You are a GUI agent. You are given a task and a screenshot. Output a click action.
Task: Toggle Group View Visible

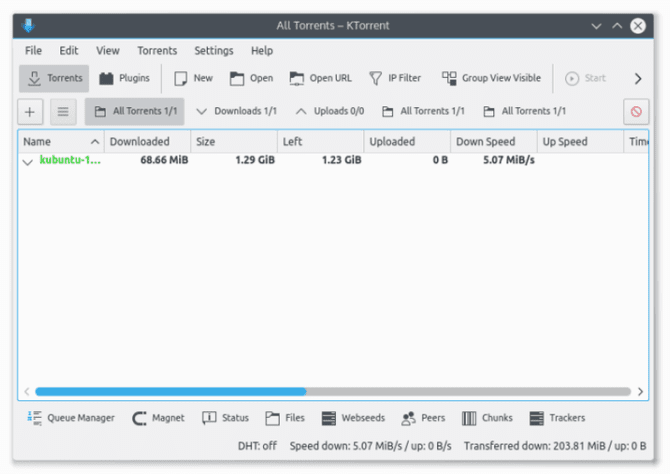coord(491,79)
